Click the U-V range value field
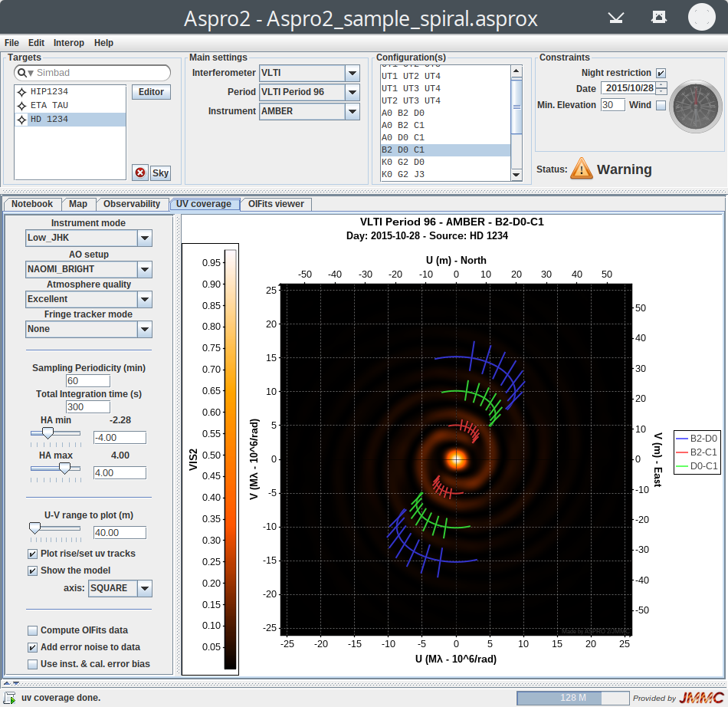The width and height of the screenshot is (728, 707). [x=120, y=533]
